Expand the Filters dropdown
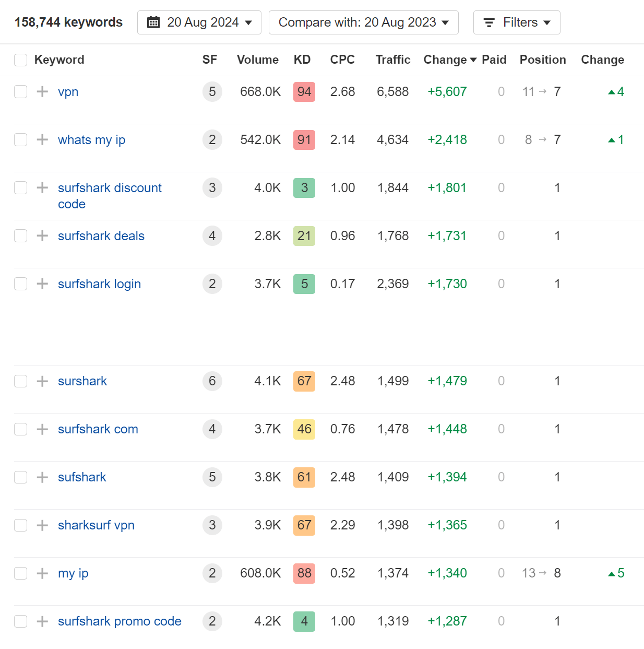The width and height of the screenshot is (644, 649). pos(516,22)
